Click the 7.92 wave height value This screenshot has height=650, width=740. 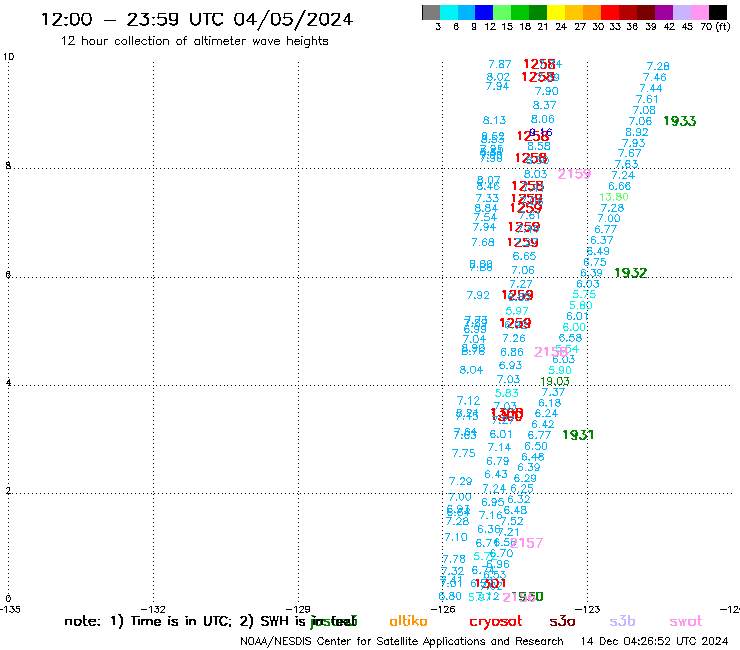[478, 295]
